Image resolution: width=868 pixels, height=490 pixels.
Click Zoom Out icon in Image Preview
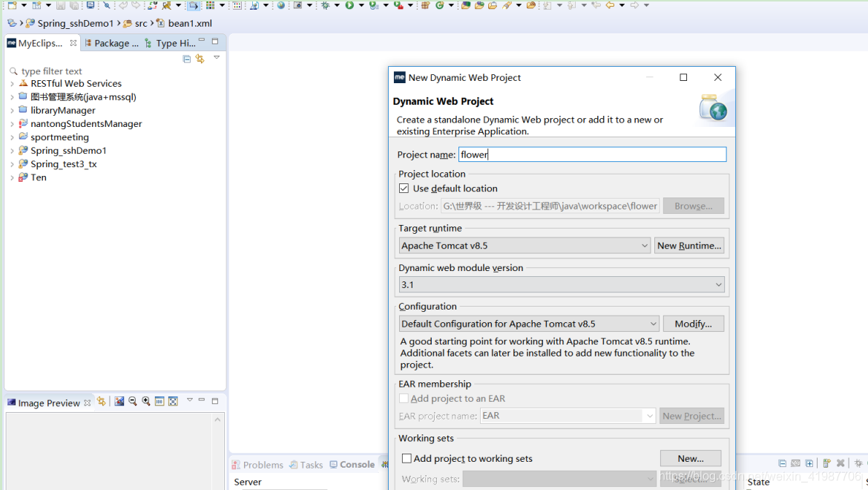pyautogui.click(x=133, y=402)
